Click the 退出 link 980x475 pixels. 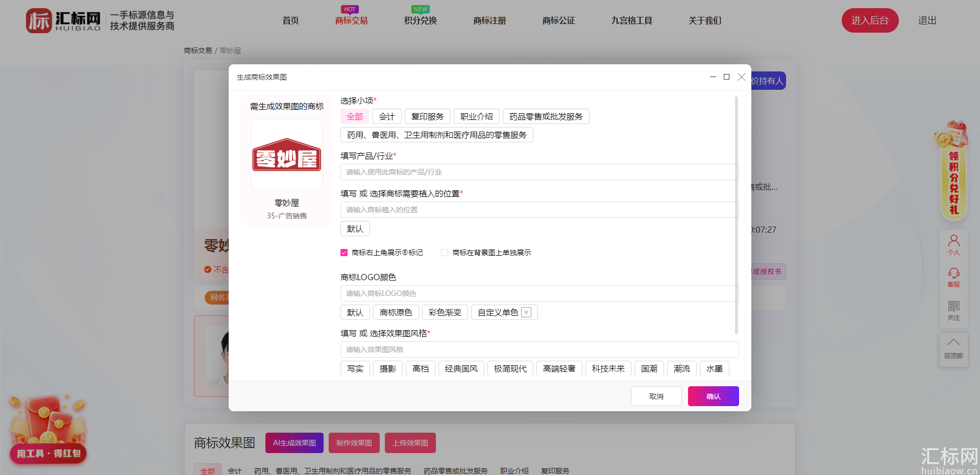click(927, 20)
